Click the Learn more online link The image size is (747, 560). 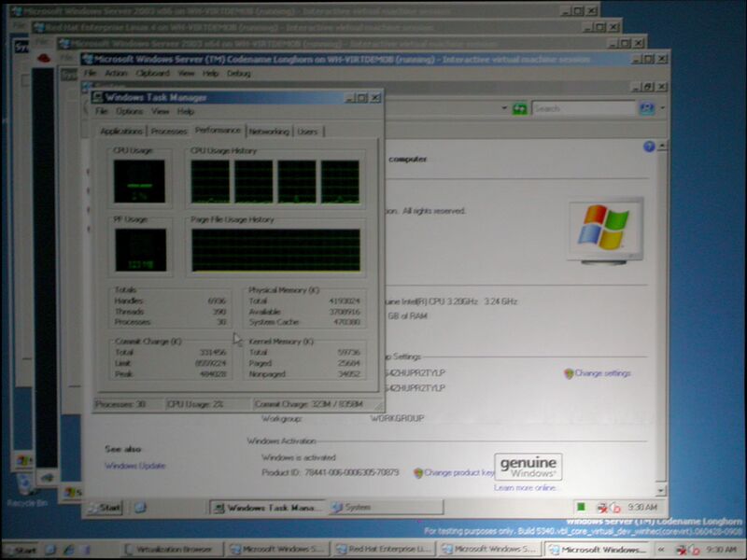click(525, 488)
